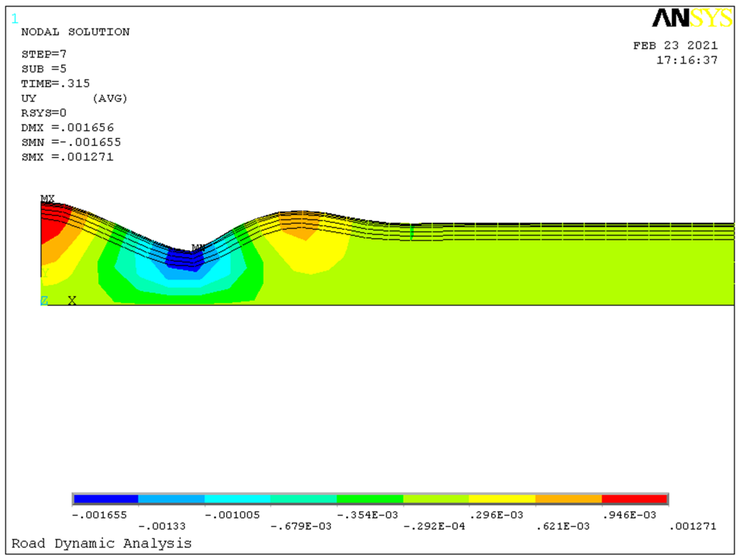Screen dimensions: 739x560
Task: Click the cyan window number 1
Action: [15, 19]
